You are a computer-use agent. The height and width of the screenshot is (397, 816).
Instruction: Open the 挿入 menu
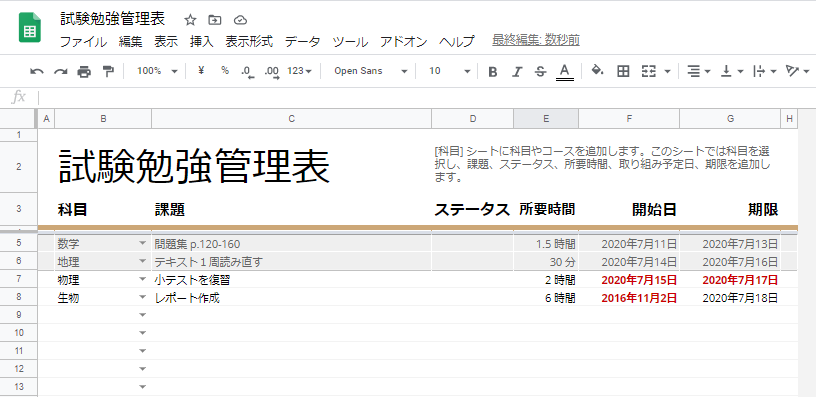[201, 42]
